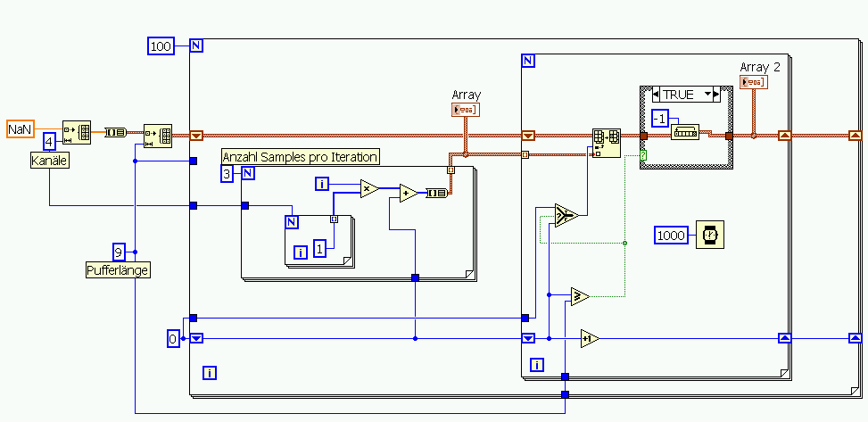Click the innermost For Loop N terminal

tap(292, 222)
